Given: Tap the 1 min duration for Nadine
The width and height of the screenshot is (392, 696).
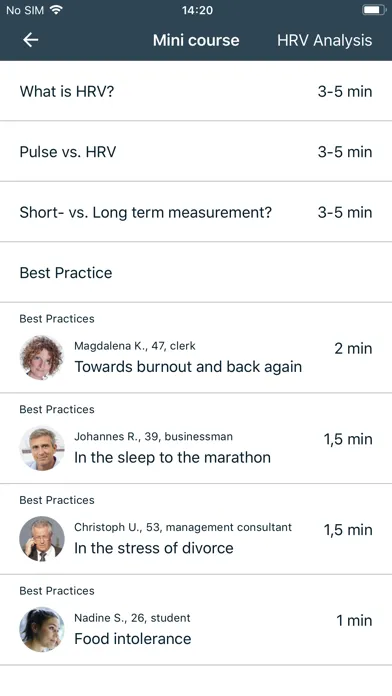Looking at the screenshot, I should coord(354,620).
